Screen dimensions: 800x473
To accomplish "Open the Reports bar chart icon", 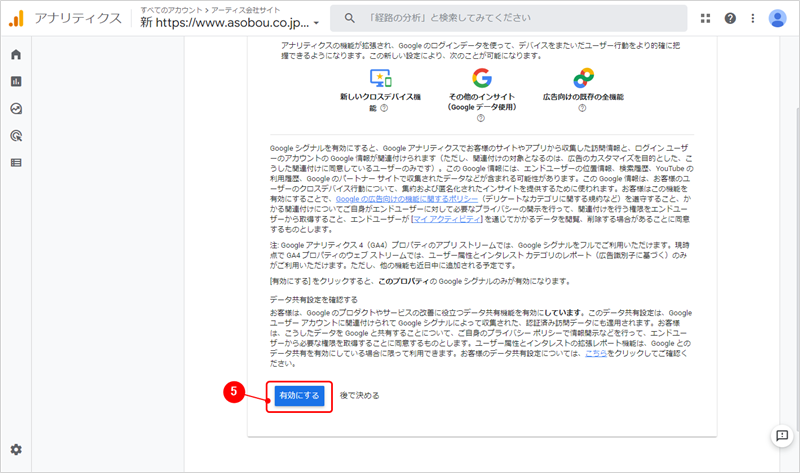I will tap(16, 81).
